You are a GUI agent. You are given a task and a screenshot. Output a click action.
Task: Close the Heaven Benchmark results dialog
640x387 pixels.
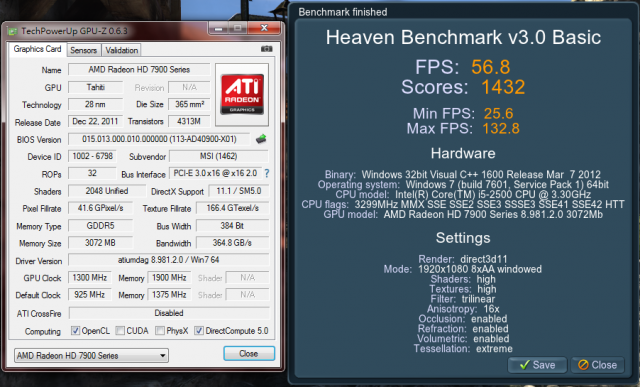597,365
